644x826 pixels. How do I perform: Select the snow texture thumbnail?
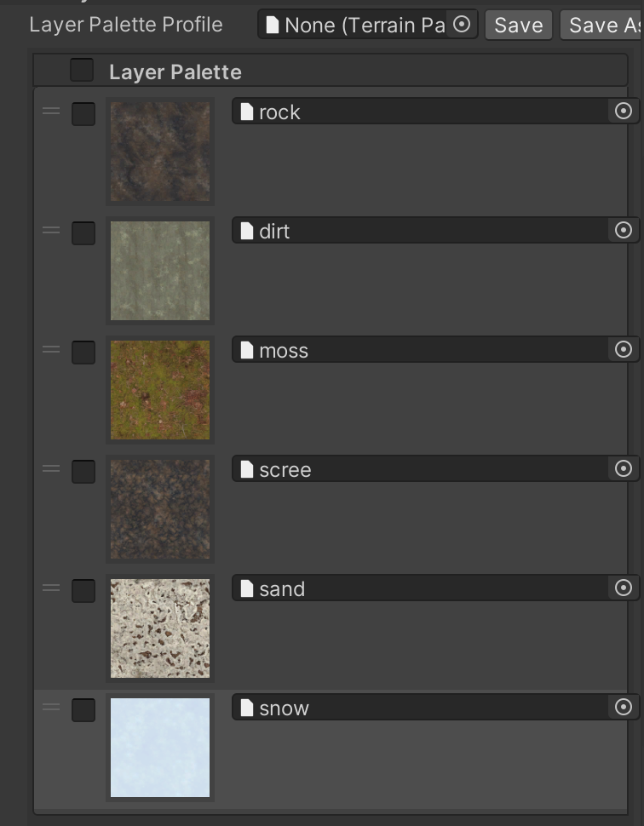point(160,748)
